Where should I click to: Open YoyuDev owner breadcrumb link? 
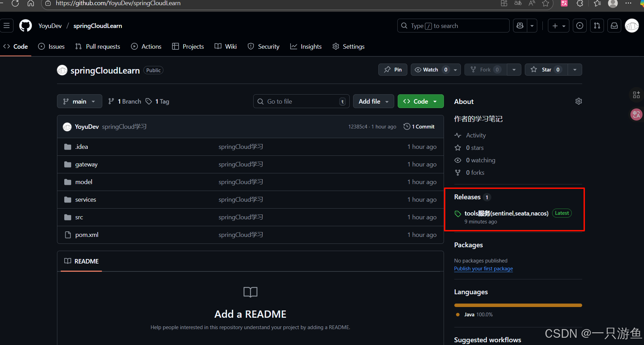(x=50, y=26)
